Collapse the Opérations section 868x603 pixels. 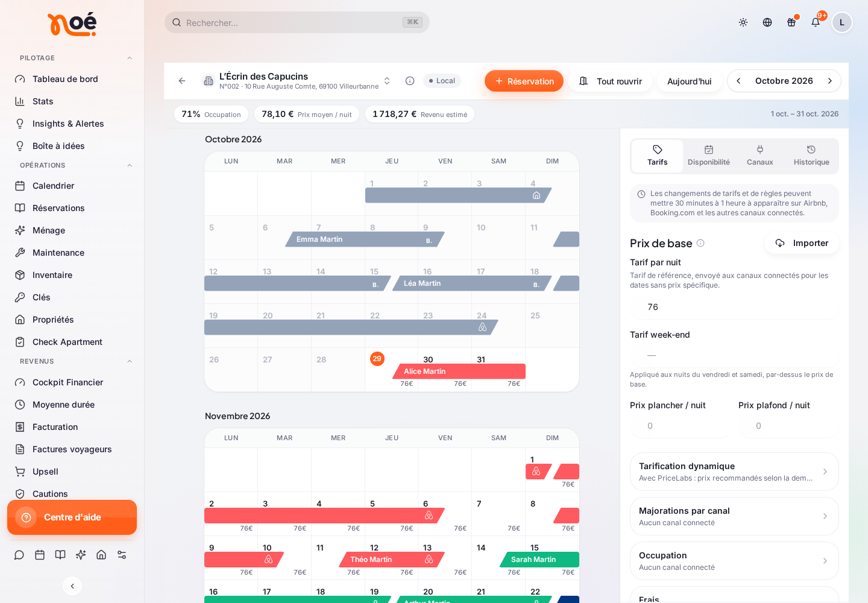click(x=130, y=165)
